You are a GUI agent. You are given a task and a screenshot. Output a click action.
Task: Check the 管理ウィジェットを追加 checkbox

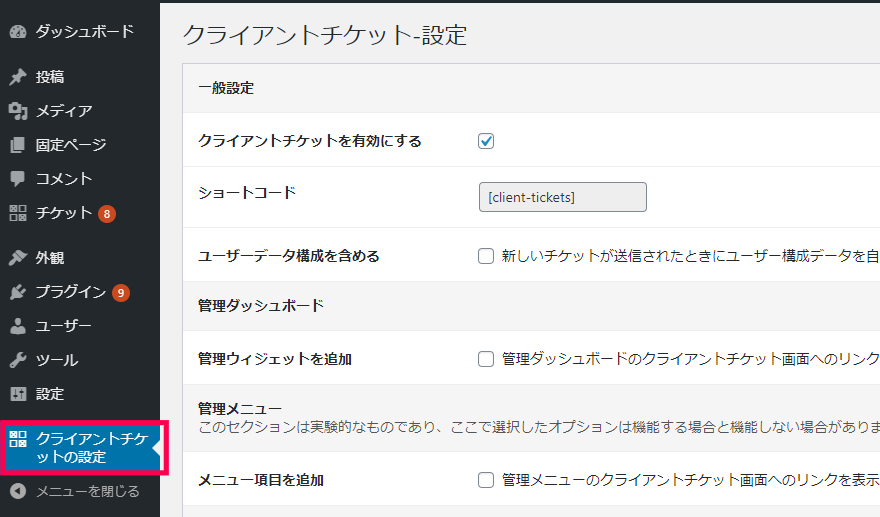(486, 359)
